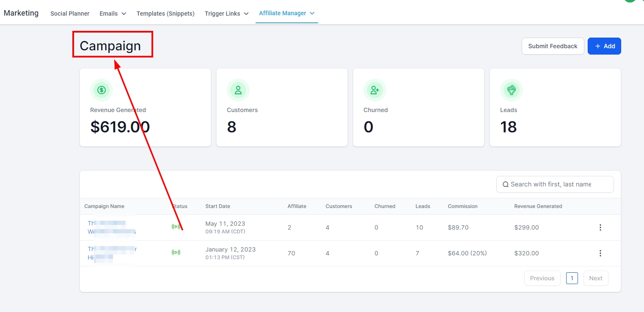Click live status icon for January 12 campaign
The image size is (644, 312).
pyautogui.click(x=176, y=253)
